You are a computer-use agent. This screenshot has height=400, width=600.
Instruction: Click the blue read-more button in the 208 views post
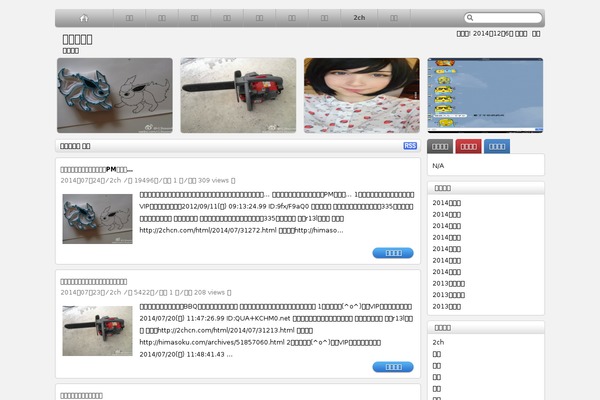coord(393,367)
